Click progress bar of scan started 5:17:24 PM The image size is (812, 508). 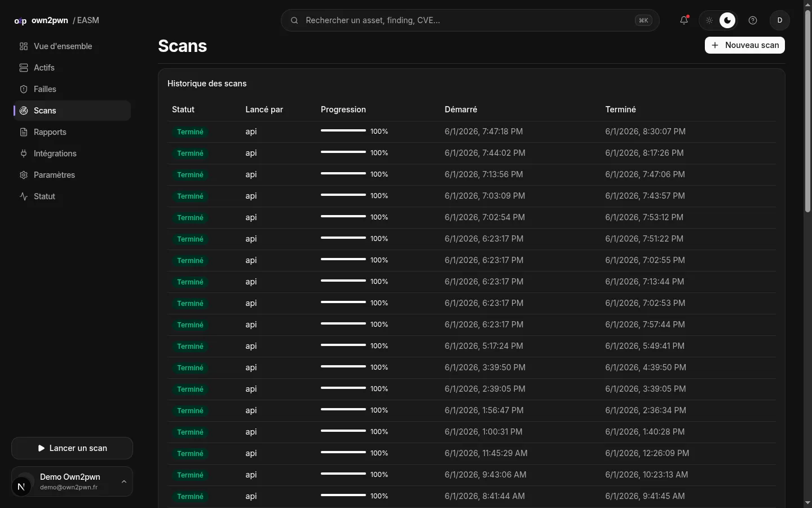(x=343, y=345)
